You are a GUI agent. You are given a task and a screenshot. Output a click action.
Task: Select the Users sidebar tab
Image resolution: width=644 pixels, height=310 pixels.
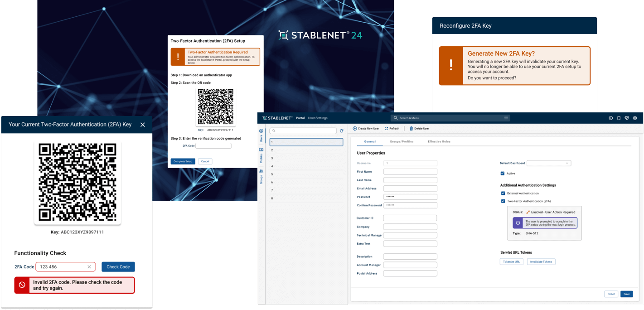[261, 135]
